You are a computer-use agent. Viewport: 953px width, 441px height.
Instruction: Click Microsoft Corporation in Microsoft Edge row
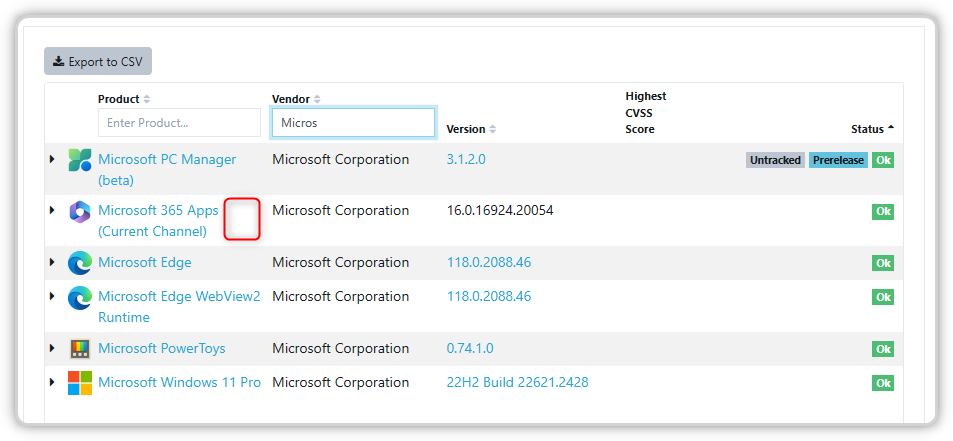coord(340,262)
